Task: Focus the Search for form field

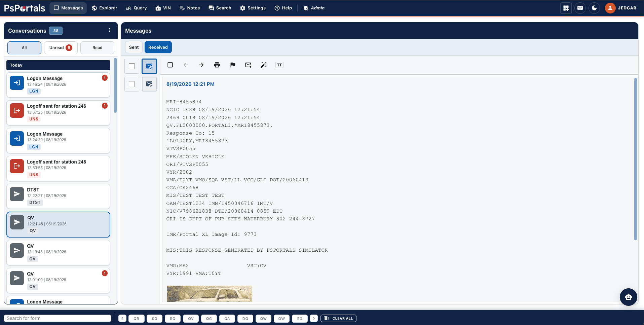Action: tap(58, 318)
